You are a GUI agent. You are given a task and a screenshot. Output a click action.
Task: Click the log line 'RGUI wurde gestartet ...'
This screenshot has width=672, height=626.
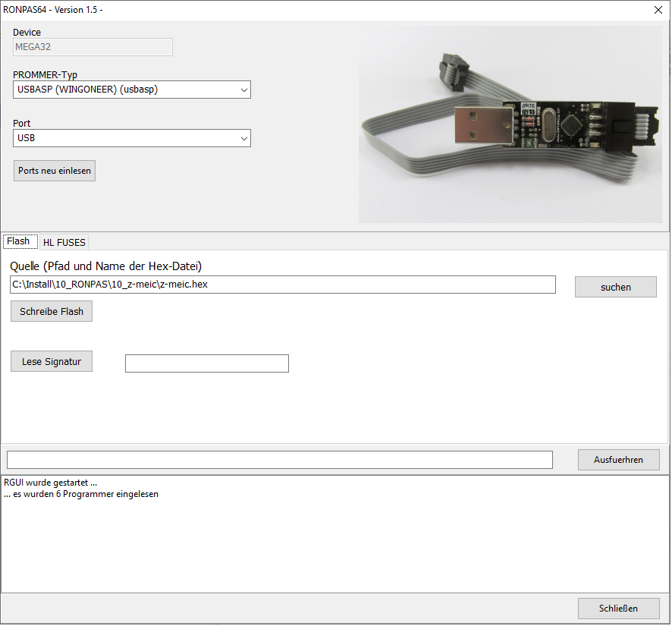click(x=51, y=483)
